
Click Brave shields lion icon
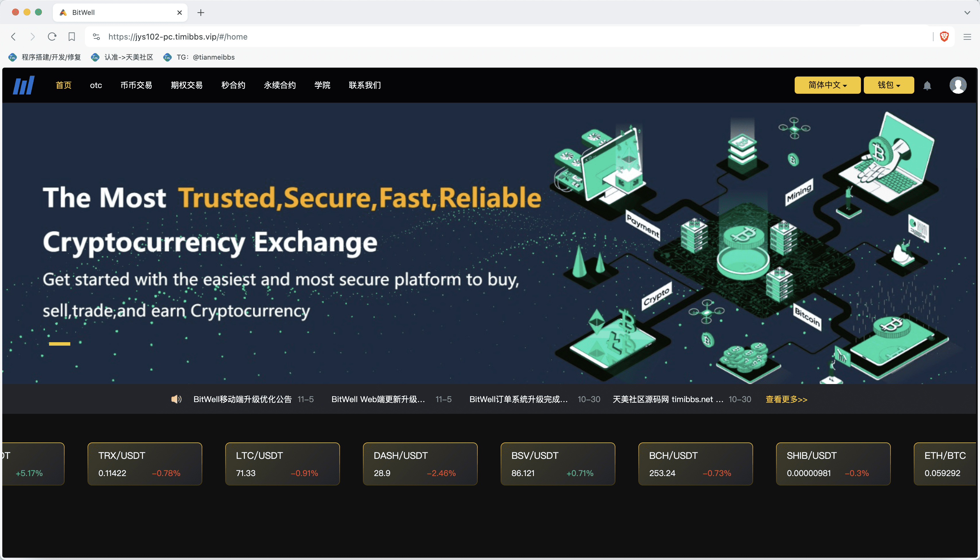[944, 36]
